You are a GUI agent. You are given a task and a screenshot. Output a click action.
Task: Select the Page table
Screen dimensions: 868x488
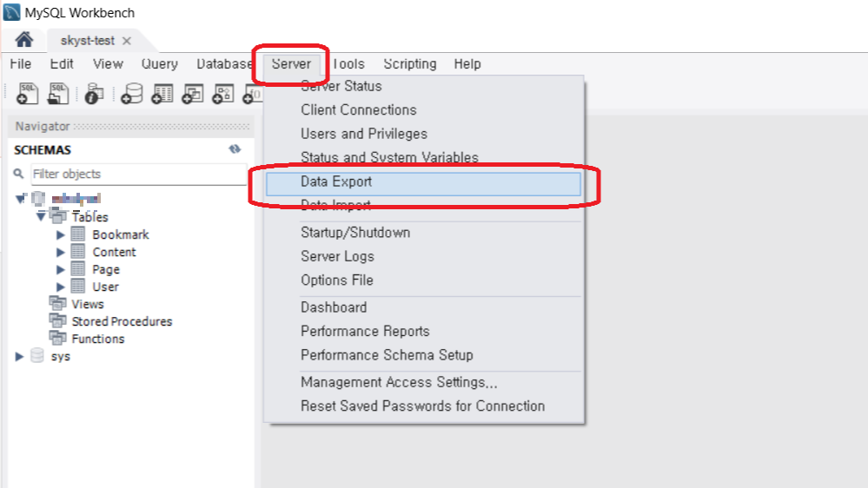point(106,270)
